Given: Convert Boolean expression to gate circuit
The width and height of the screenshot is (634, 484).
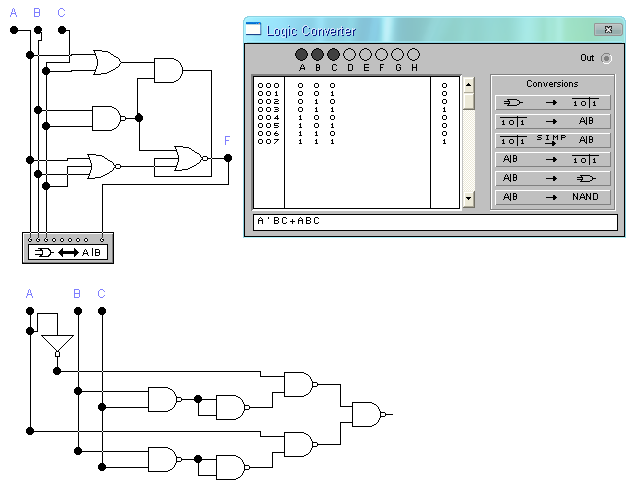Looking at the screenshot, I should (552, 178).
